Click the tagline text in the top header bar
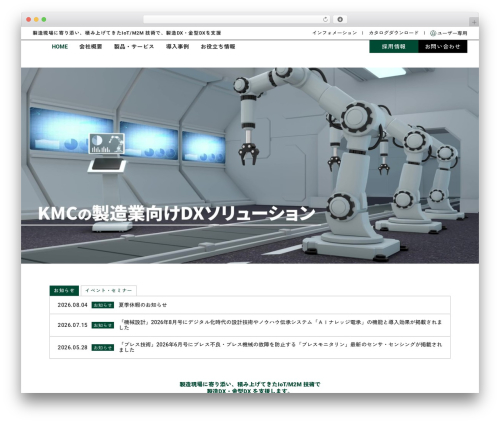The height and width of the screenshot is (423, 500). click(127, 33)
